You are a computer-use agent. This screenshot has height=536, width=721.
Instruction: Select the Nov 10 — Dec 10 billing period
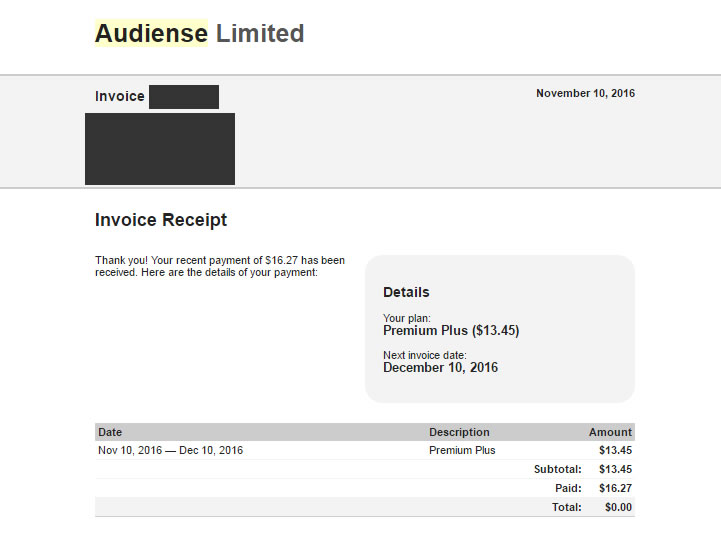[170, 450]
